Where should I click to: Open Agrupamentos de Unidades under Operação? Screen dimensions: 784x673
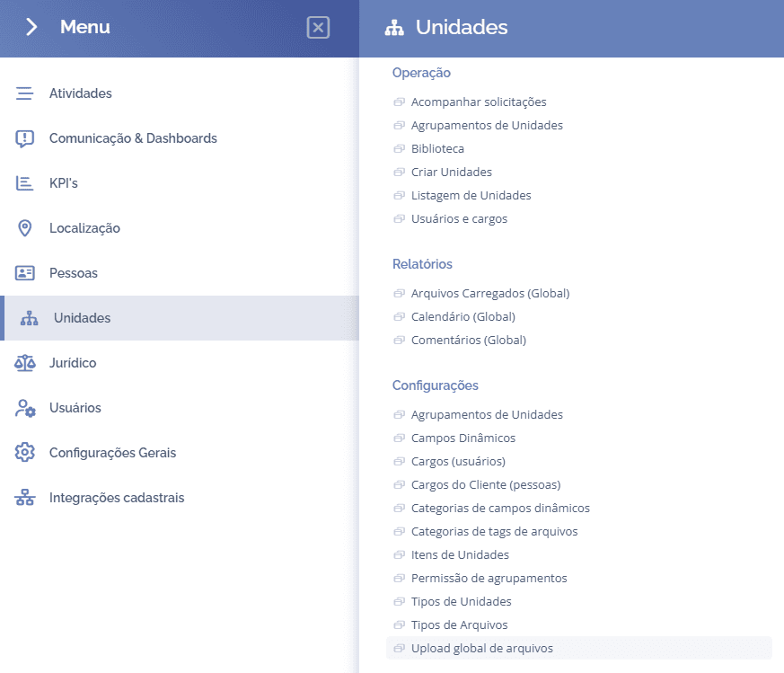click(x=487, y=125)
